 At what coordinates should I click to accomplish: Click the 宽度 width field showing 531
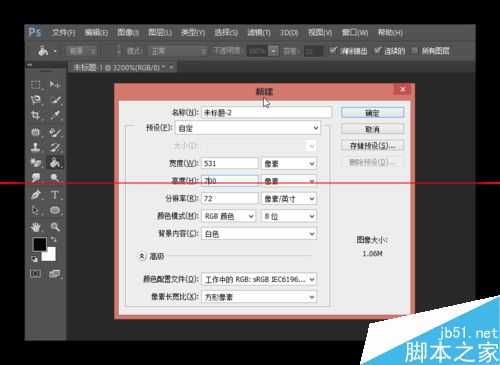click(230, 163)
